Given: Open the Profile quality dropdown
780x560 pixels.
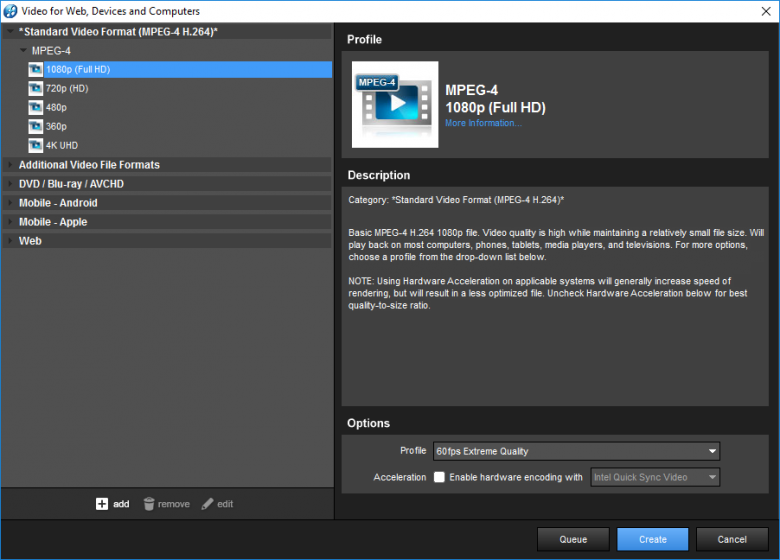Looking at the screenshot, I should point(576,451).
